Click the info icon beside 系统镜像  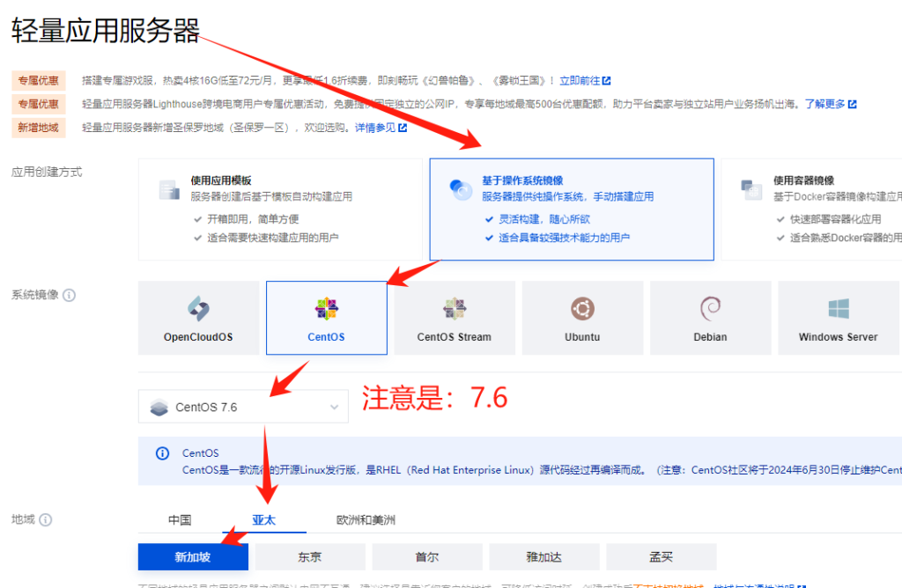pyautogui.click(x=69, y=296)
